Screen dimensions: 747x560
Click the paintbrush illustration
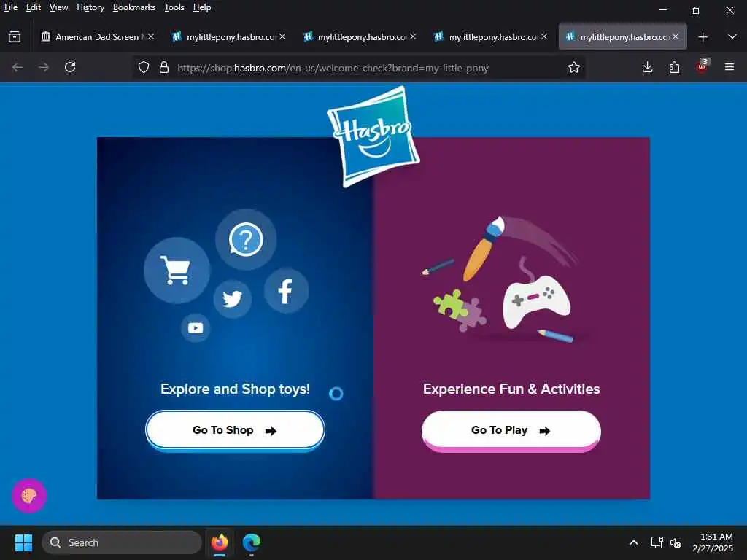[483, 248]
